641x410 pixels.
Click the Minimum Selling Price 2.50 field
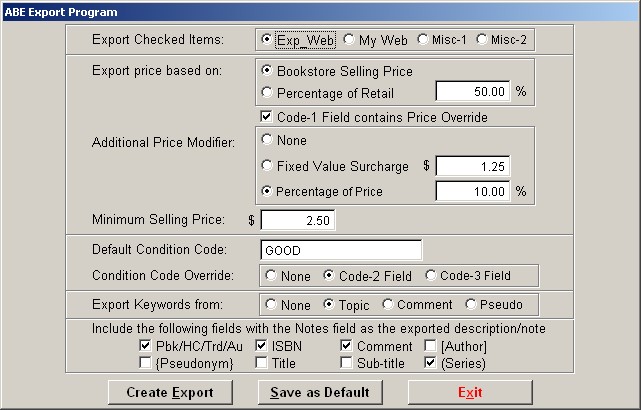tap(298, 220)
